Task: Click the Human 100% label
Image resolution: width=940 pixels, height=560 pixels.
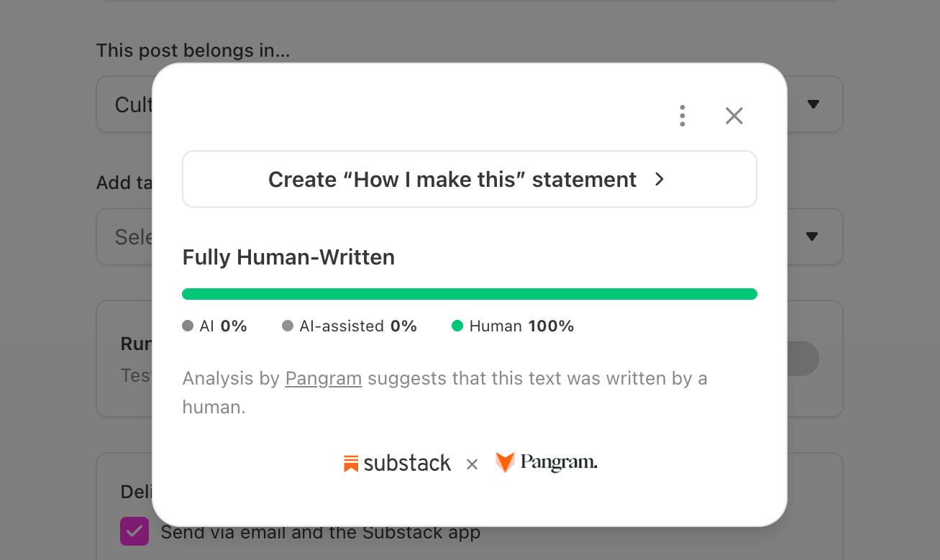Action: click(521, 326)
